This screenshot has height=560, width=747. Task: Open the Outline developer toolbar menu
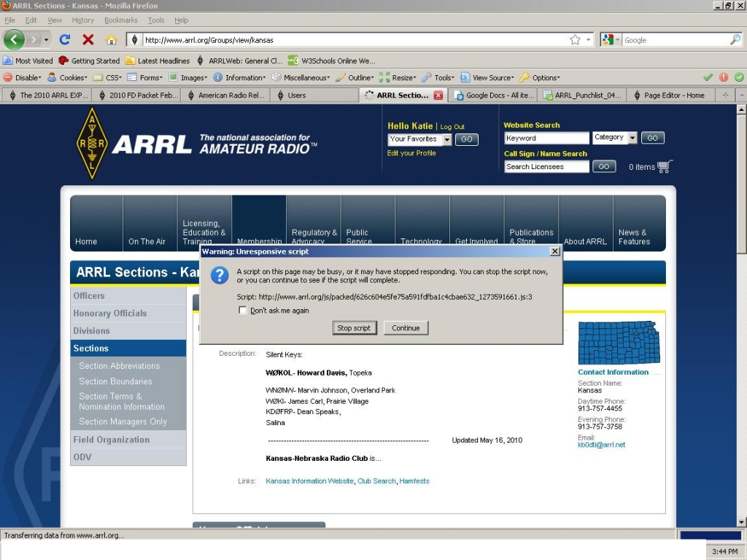(x=355, y=77)
